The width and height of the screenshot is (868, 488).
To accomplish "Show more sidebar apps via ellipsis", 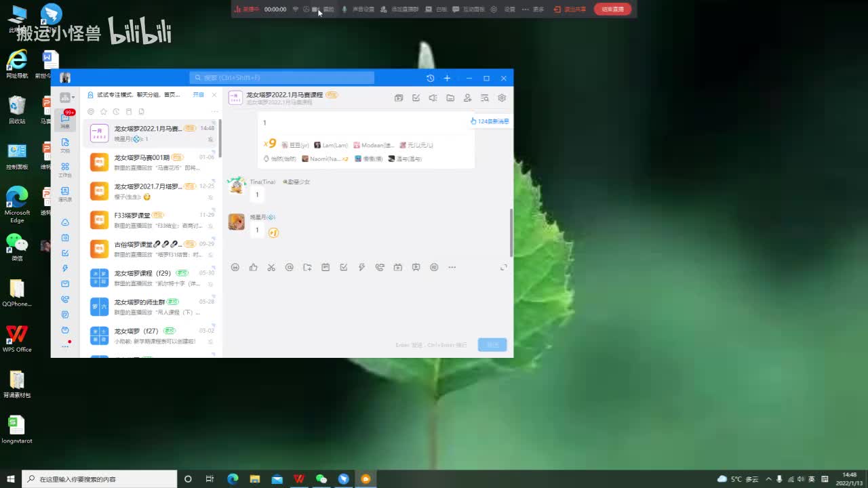I will [65, 346].
